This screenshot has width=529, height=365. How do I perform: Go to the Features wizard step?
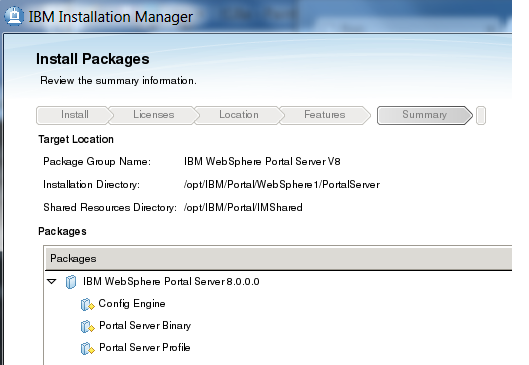click(x=324, y=115)
